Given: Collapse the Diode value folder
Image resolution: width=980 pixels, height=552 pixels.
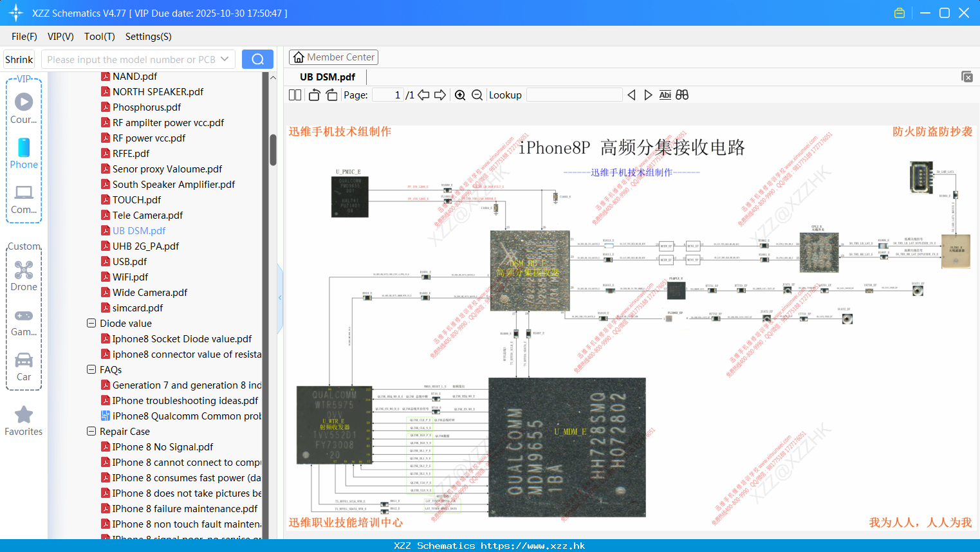Looking at the screenshot, I should click(91, 323).
